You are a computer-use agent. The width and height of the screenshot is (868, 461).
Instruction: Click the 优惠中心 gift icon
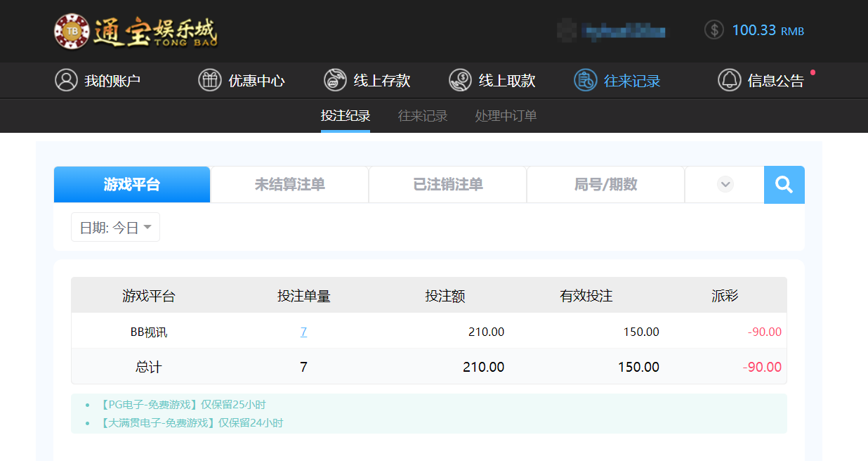pyautogui.click(x=209, y=80)
